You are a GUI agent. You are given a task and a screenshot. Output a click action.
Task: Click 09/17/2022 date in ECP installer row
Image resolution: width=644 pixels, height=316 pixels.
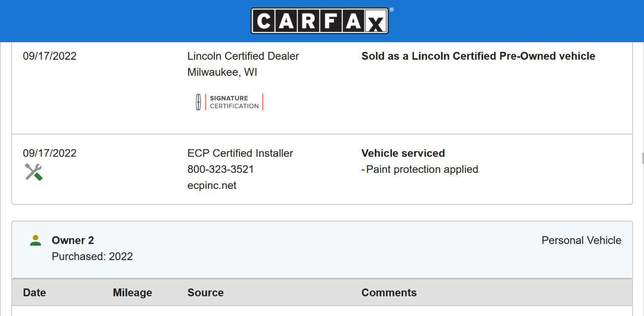click(x=50, y=153)
